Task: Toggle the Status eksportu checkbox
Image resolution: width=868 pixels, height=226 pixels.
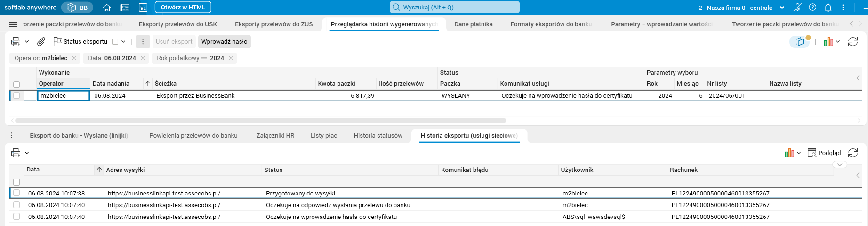Action: (x=115, y=42)
